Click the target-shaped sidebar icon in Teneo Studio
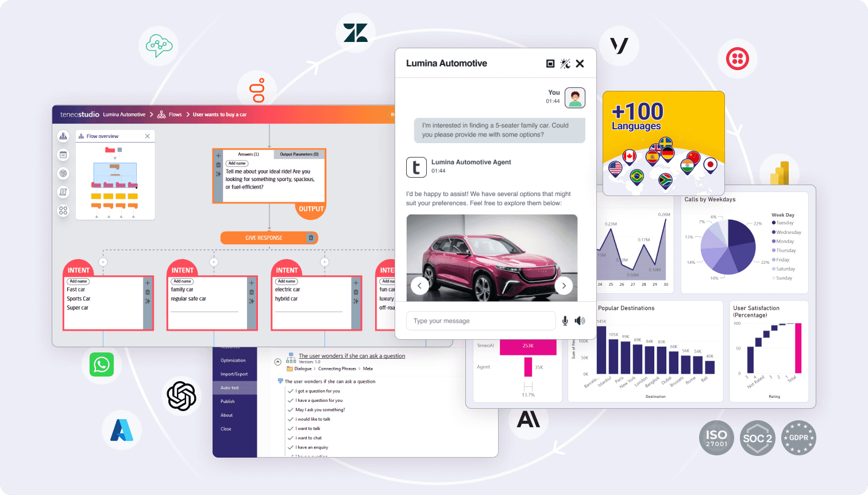 coord(63,173)
